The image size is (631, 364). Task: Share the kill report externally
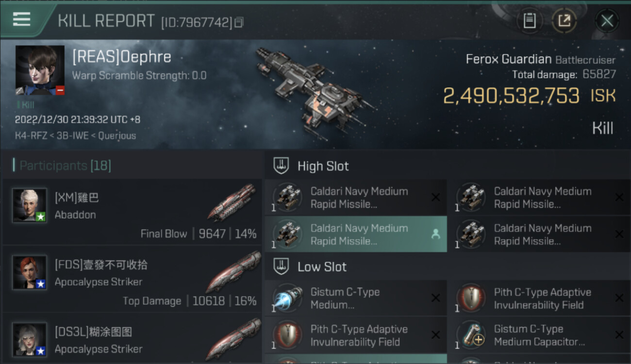coord(564,21)
